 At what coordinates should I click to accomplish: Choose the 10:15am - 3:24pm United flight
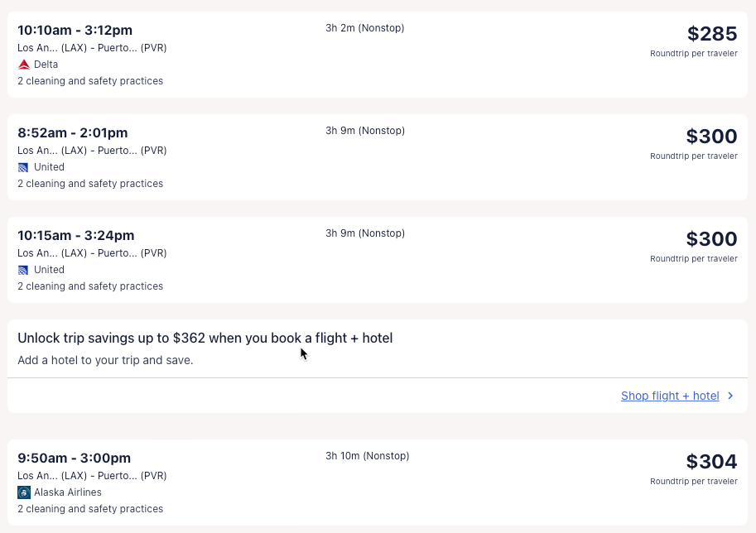pyautogui.click(x=75, y=236)
